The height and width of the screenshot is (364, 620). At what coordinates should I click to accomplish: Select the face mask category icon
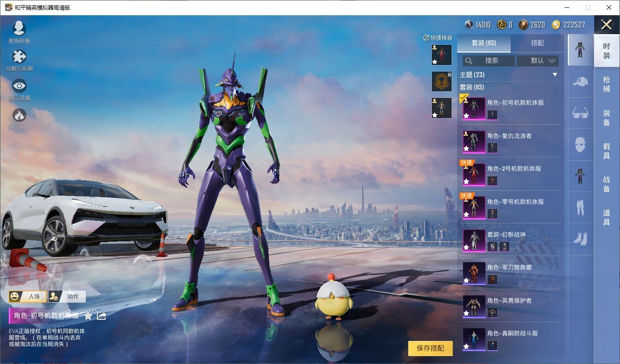[x=580, y=144]
